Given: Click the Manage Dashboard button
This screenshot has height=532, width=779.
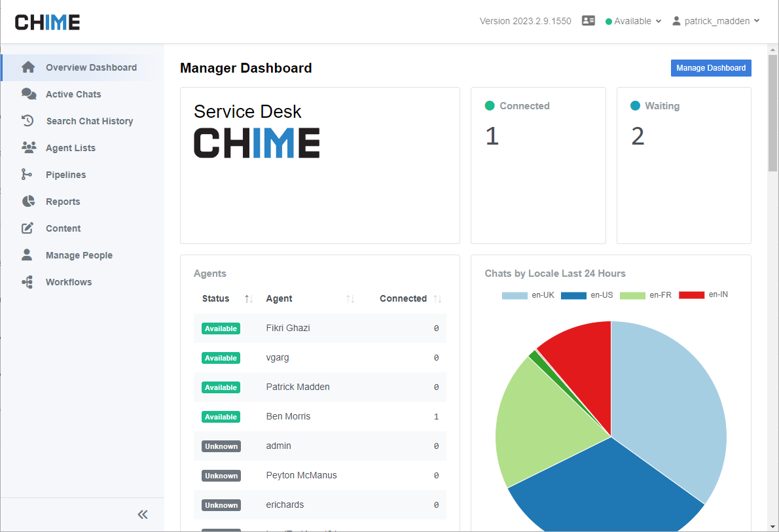Looking at the screenshot, I should click(x=711, y=68).
